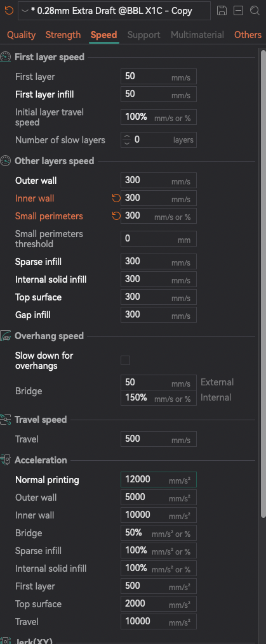Click the preset compare icon next to save
Viewport: 266px width, 644px height.
point(238,11)
